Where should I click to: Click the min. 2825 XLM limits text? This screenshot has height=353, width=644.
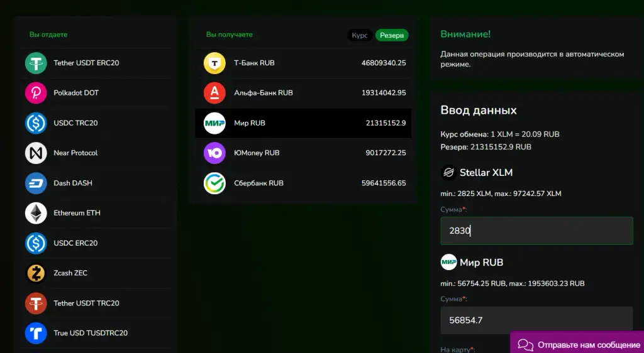tap(501, 193)
